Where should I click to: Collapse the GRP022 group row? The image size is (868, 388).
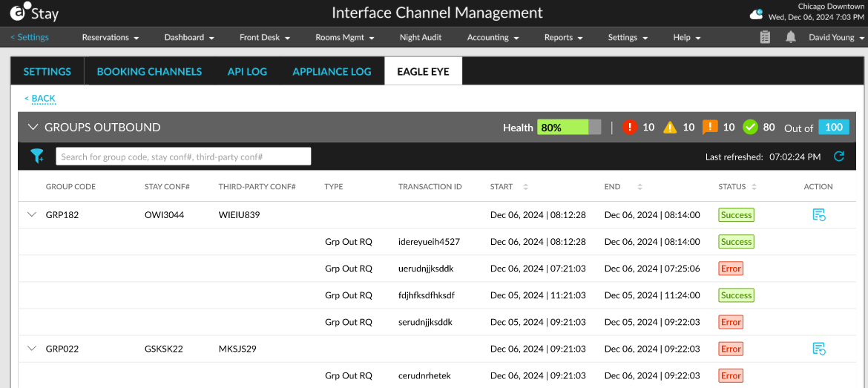point(32,348)
